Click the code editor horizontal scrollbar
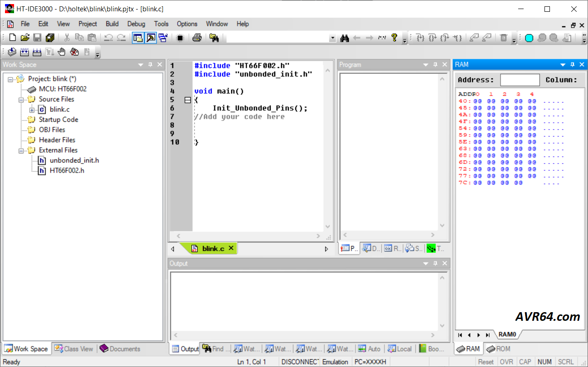This screenshot has height=367, width=588. click(248, 236)
